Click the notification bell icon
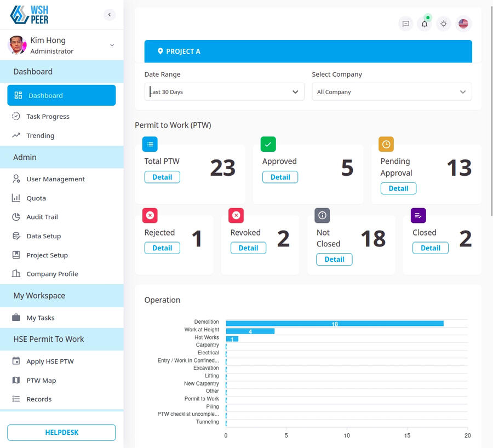Image resolution: width=493 pixels, height=448 pixels. 425,24
